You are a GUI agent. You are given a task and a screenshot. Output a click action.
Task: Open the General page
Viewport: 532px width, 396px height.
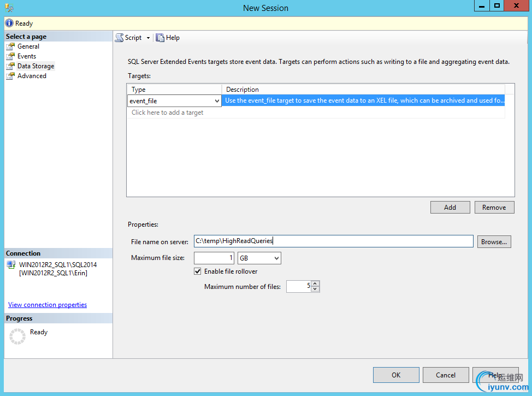pyautogui.click(x=28, y=46)
